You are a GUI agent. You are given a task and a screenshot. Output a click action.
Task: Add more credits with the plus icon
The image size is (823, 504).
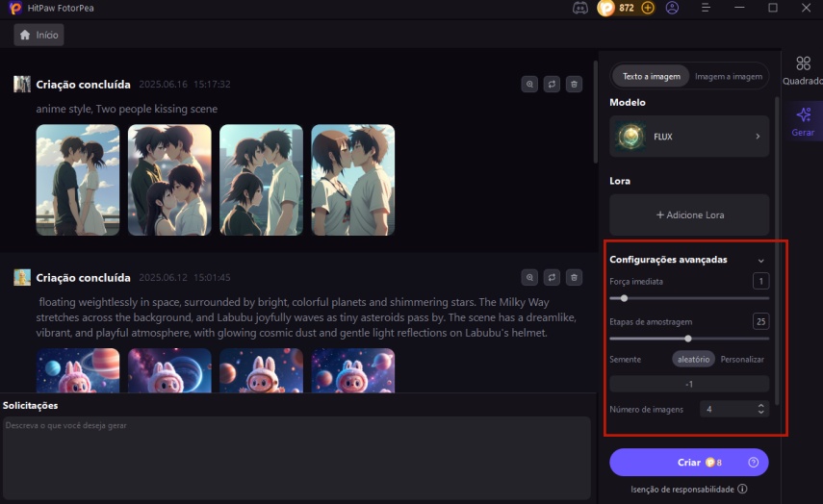click(648, 8)
